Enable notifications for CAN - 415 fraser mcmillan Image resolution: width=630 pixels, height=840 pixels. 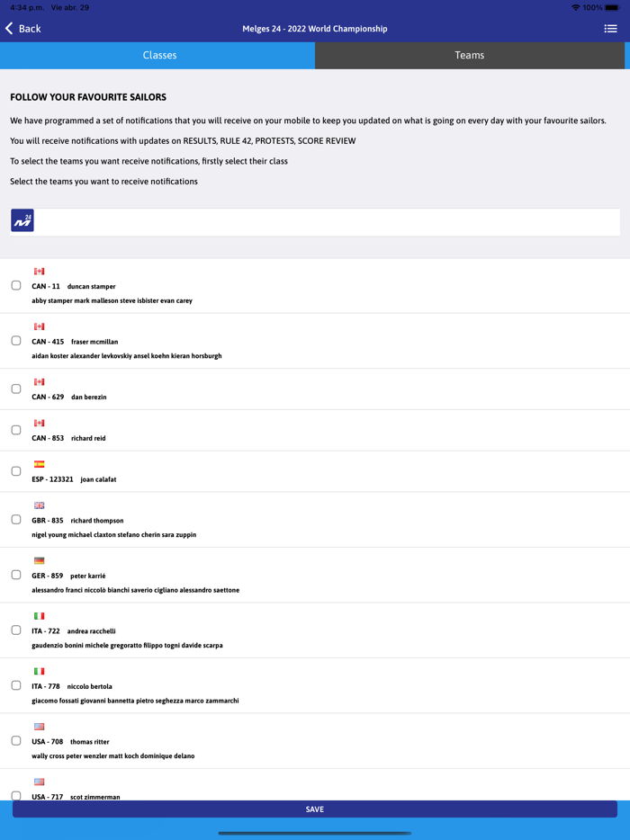[16, 341]
